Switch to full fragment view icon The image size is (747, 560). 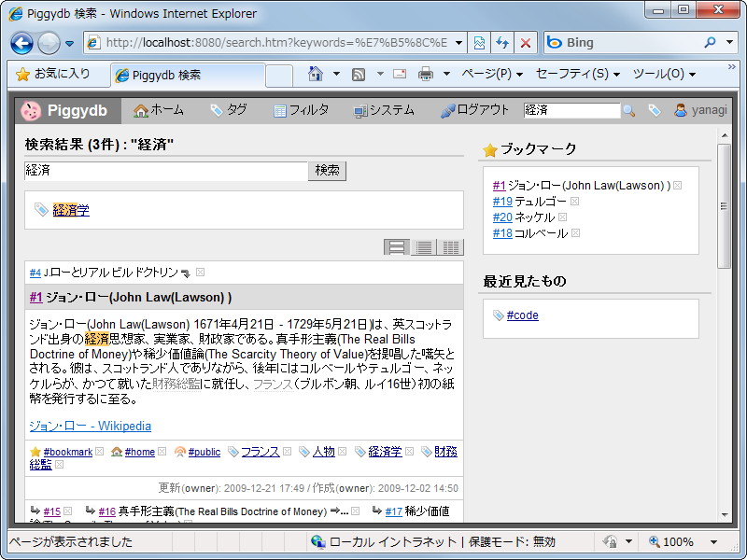(397, 247)
